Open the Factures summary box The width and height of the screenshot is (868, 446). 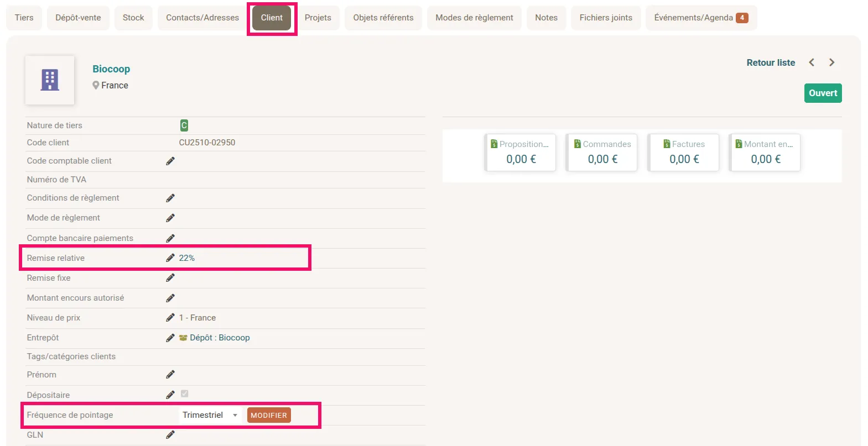tap(684, 153)
